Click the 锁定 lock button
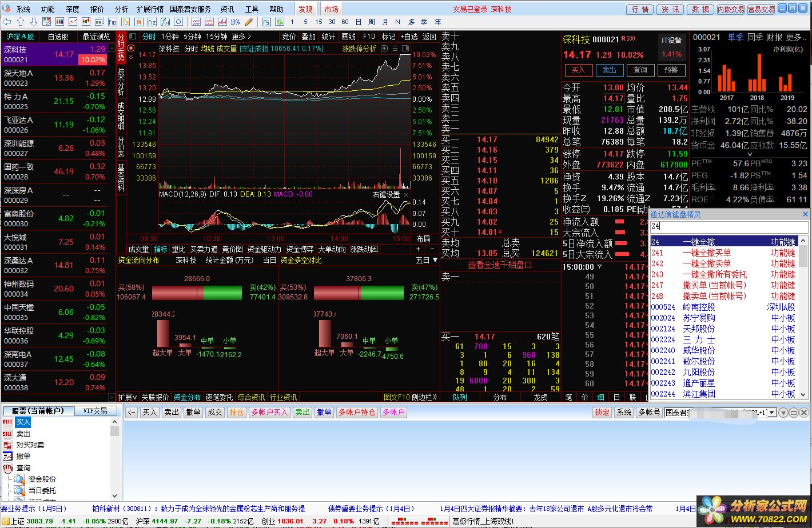812x528 pixels. coord(602,412)
